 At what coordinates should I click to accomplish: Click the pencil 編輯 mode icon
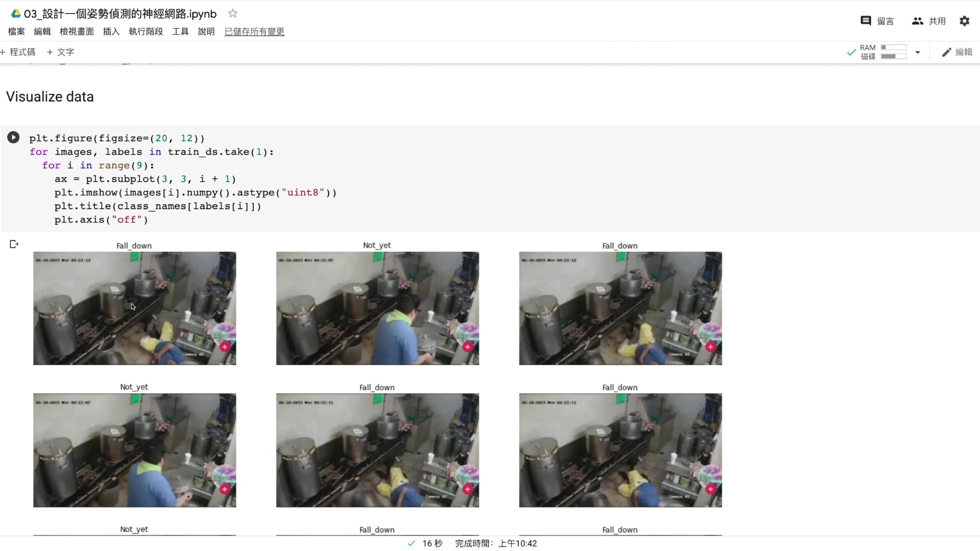click(947, 52)
